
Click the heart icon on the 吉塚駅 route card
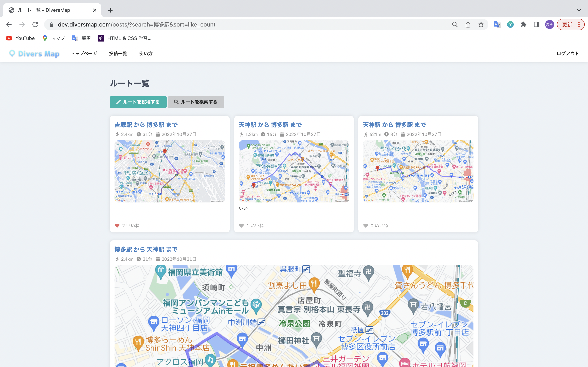tap(117, 226)
